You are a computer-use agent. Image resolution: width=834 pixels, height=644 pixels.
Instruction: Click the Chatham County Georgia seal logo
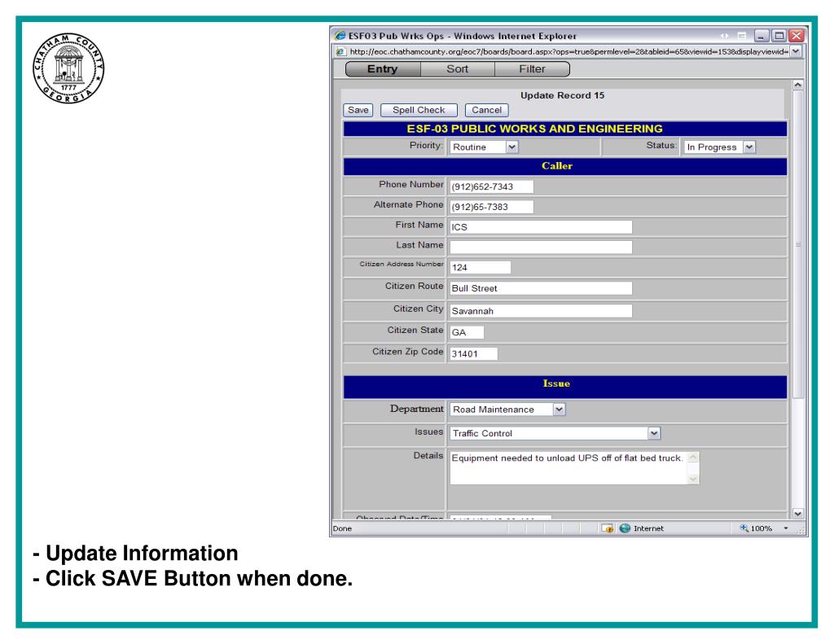tap(68, 68)
